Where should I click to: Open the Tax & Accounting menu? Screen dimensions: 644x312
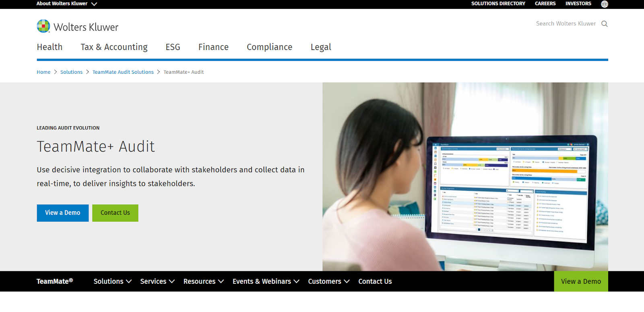click(114, 47)
